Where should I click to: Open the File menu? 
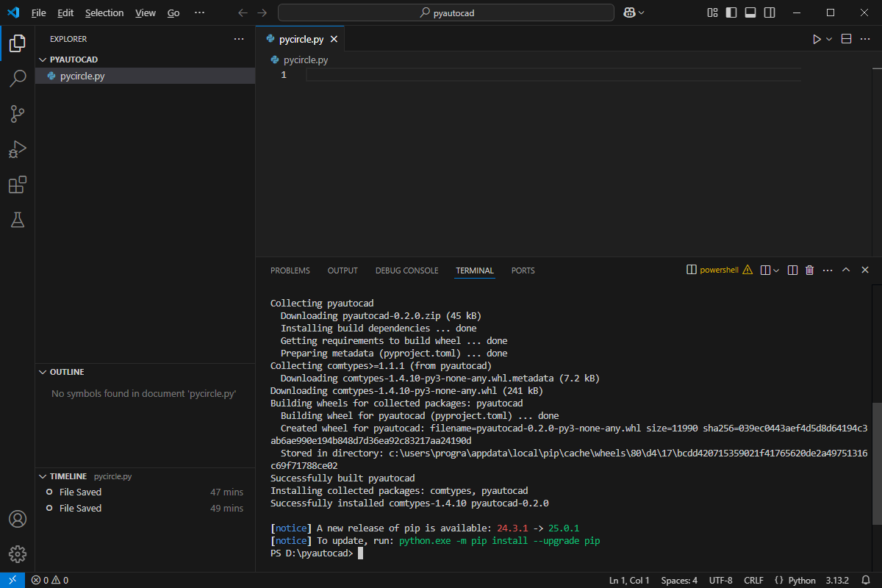pos(39,13)
